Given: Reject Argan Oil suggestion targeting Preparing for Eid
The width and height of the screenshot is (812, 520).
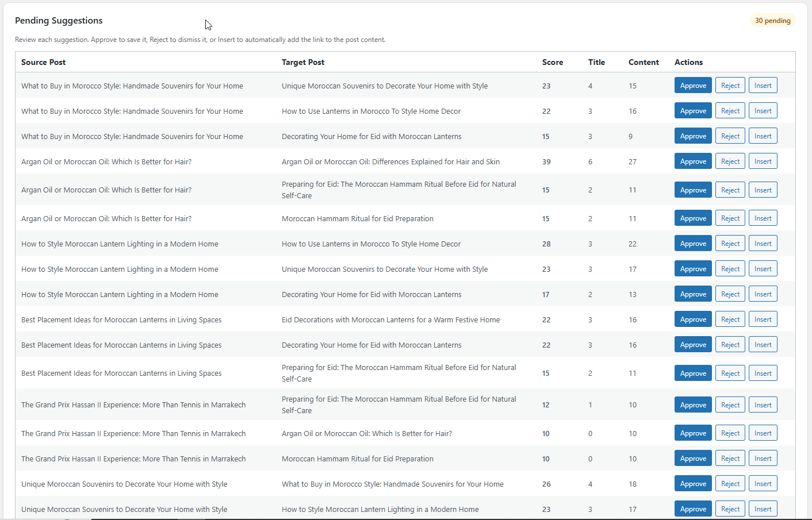Looking at the screenshot, I should [730, 190].
